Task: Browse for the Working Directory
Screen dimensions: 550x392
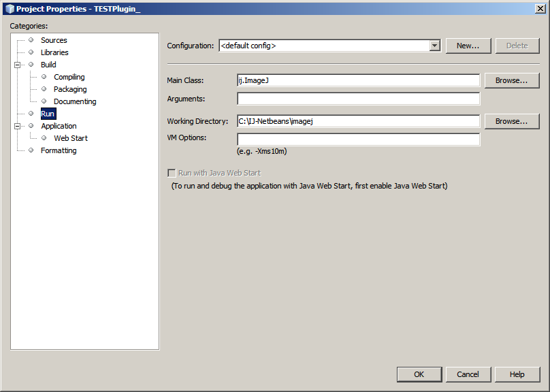Action: click(x=511, y=121)
